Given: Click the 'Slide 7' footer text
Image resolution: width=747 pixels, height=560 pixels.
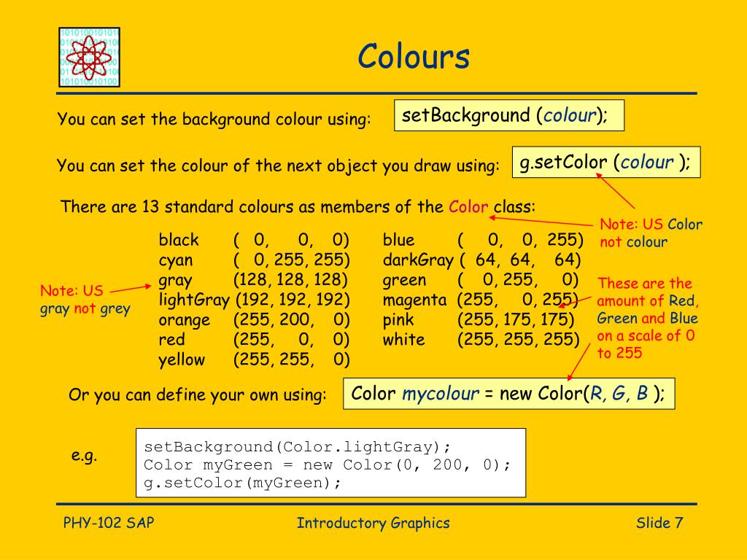Looking at the screenshot, I should pyautogui.click(x=659, y=523).
